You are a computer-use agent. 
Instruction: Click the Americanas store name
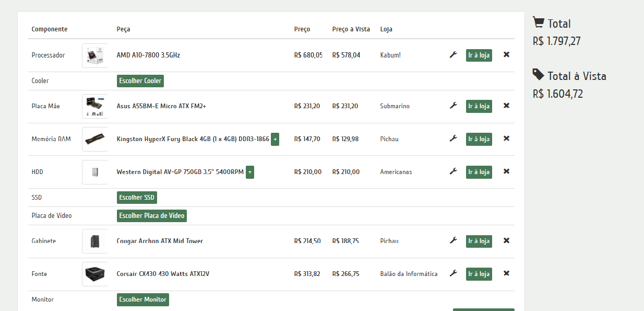click(396, 172)
